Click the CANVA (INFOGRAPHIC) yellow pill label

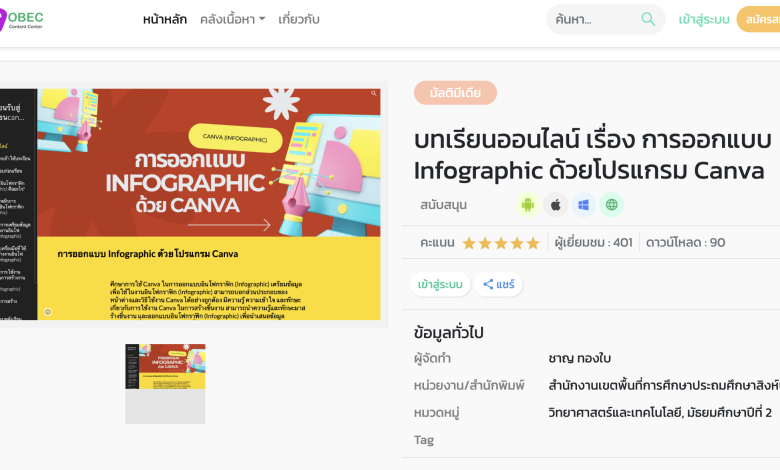tap(235, 138)
